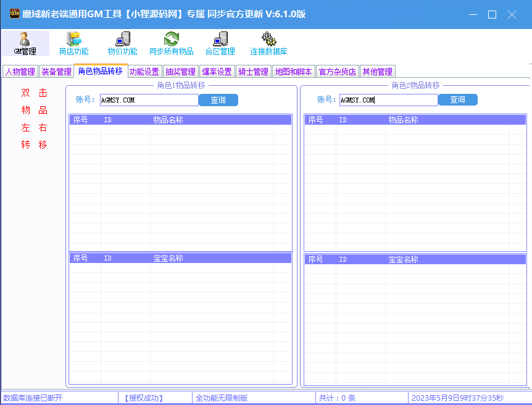Switch to the 人物管理 tab
Viewport: 532px width, 405px height.
(20, 72)
